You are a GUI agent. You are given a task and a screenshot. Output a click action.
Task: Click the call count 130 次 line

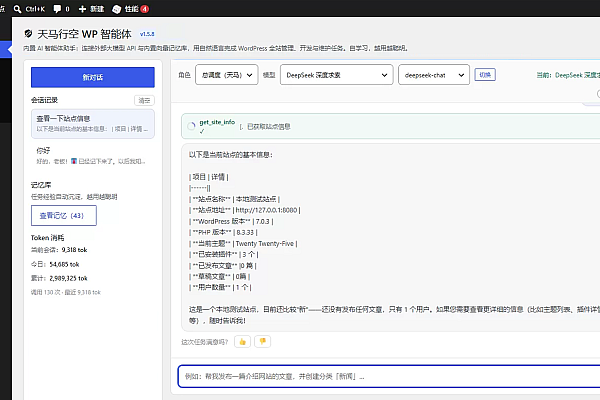coord(66,292)
